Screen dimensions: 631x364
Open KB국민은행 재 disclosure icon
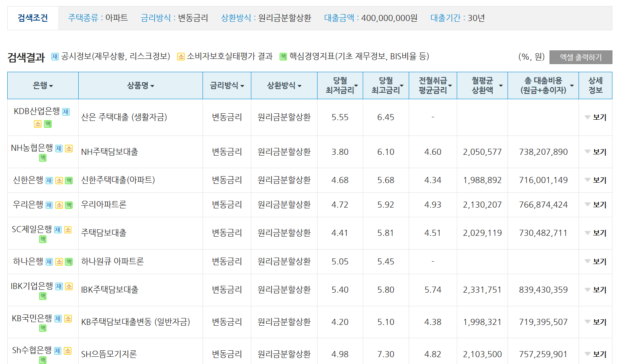[58, 318]
